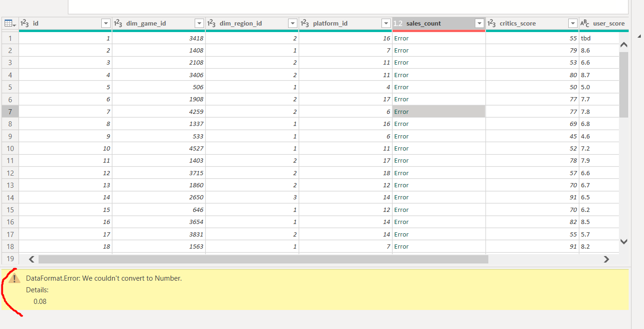Change the sales_count decimal type icon
This screenshot has height=329, width=644.
[398, 23]
